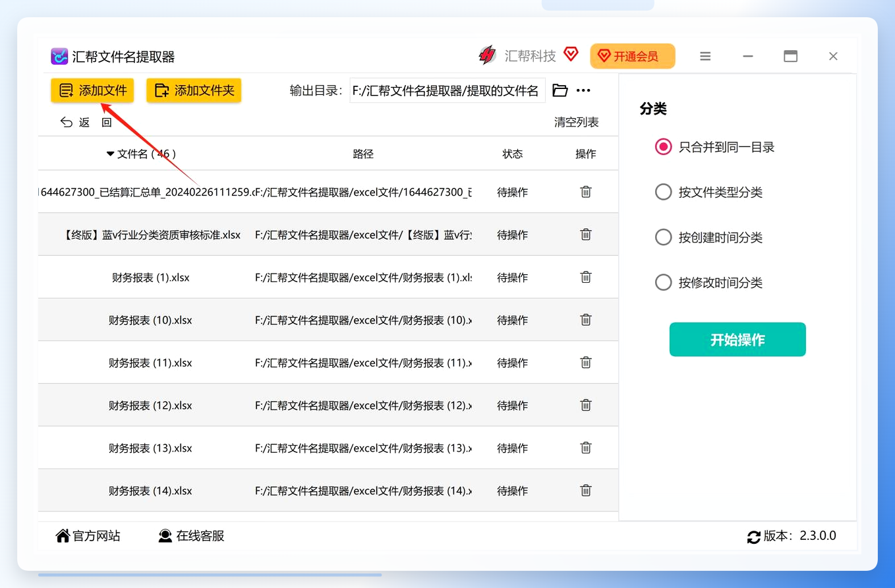This screenshot has width=895, height=588.
Task: Click the output directory path field
Action: coord(447,91)
